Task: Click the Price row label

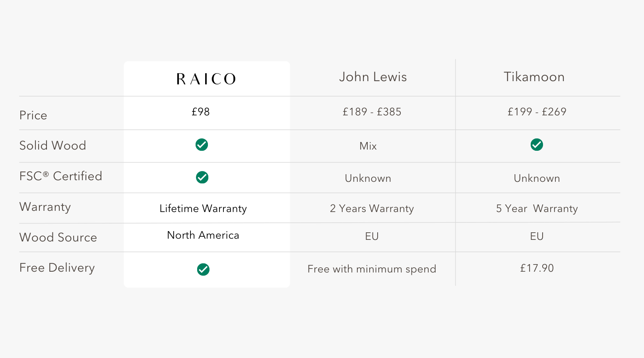Action: click(x=33, y=115)
